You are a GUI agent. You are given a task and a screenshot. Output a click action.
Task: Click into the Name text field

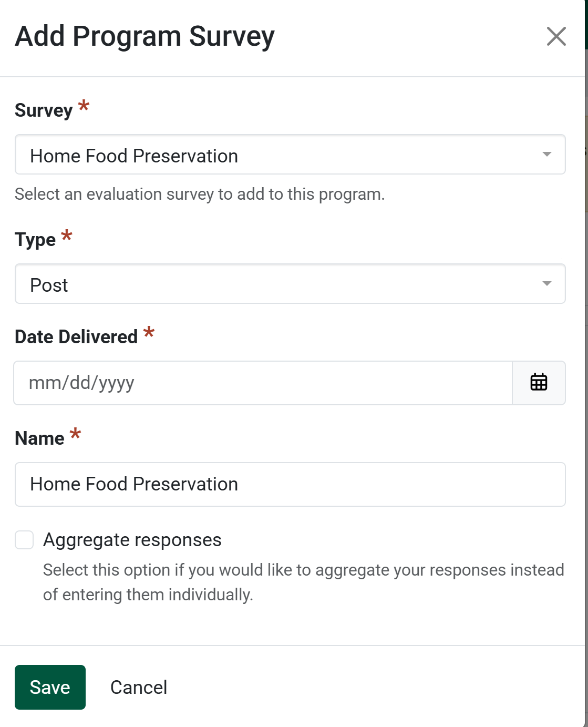pos(290,484)
